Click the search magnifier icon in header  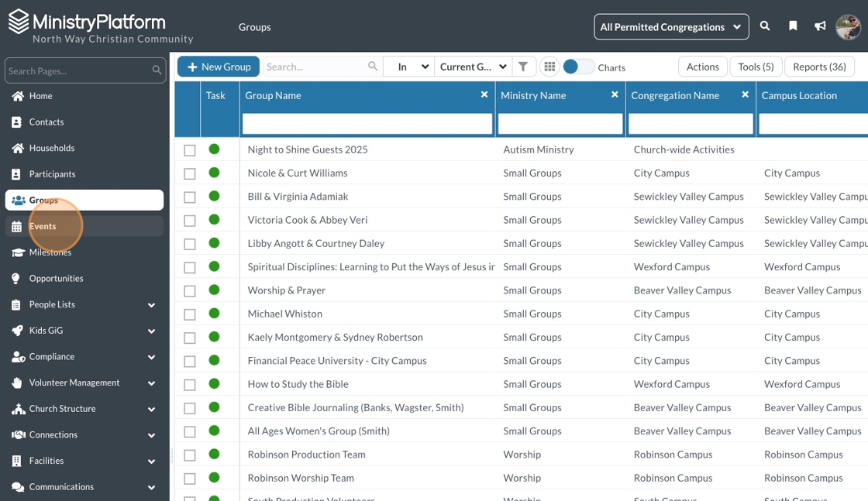coord(765,26)
